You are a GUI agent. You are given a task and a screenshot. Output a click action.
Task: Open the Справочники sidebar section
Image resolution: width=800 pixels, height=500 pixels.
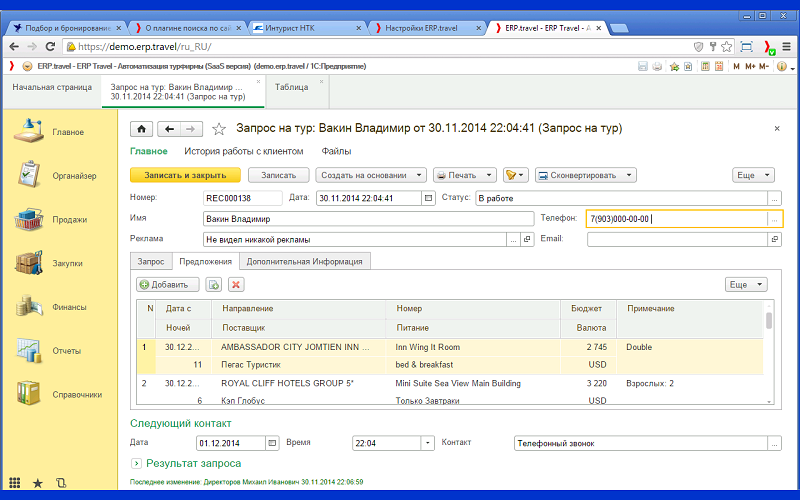coord(59,394)
